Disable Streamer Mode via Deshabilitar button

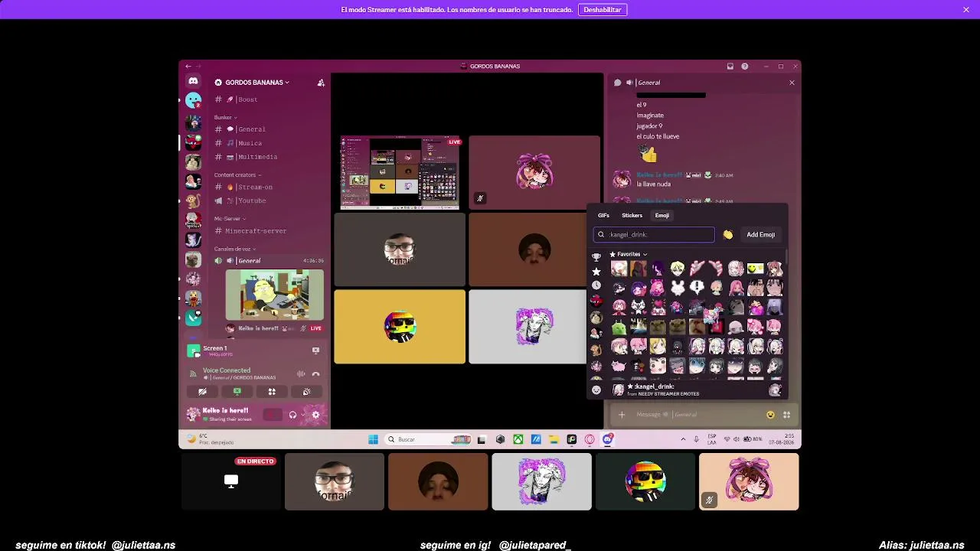[603, 10]
